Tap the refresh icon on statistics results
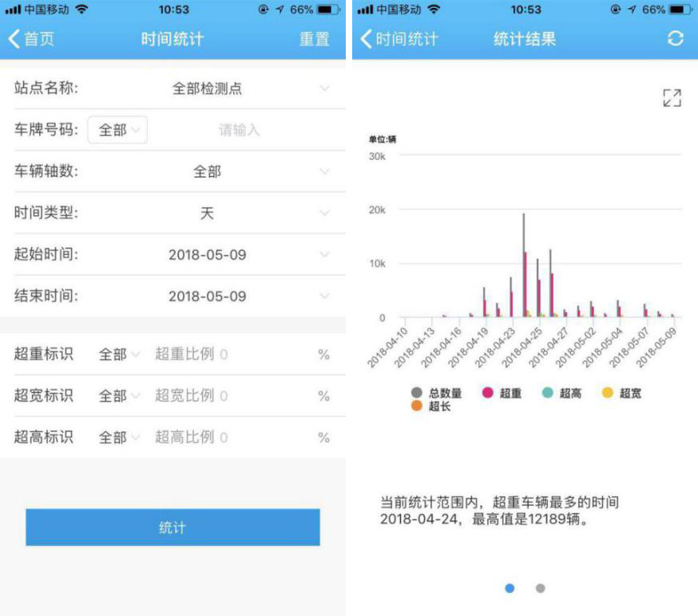 676,38
